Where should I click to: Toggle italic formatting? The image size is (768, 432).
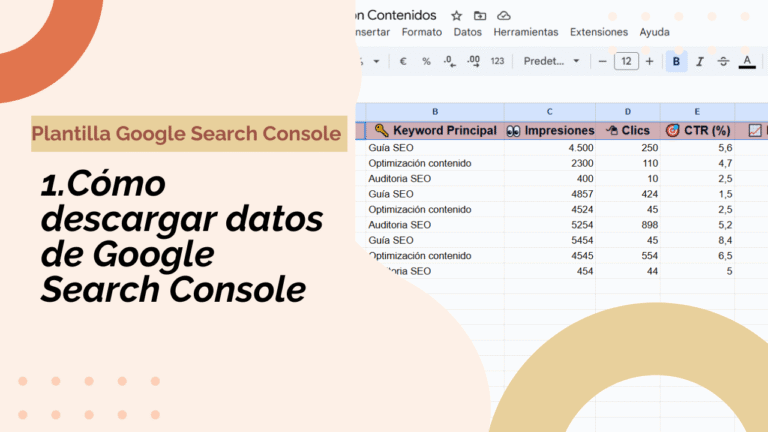click(x=699, y=61)
